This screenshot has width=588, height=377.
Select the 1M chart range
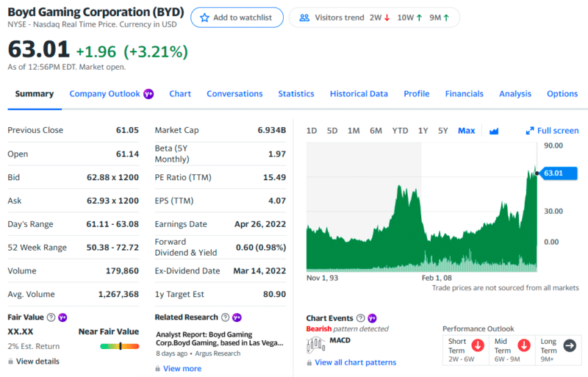[354, 131]
